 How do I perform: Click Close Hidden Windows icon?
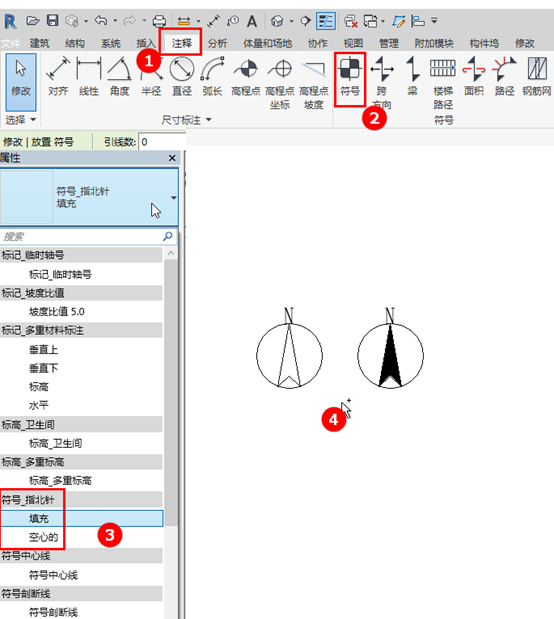tap(350, 21)
